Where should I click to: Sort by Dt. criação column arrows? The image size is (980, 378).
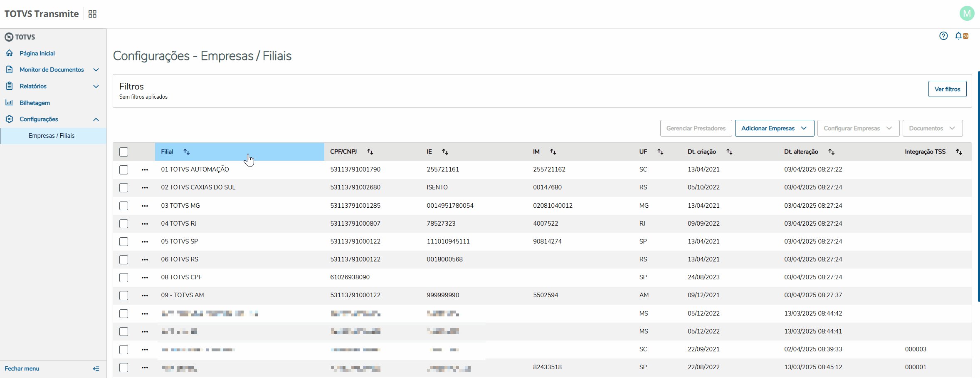[x=729, y=152]
